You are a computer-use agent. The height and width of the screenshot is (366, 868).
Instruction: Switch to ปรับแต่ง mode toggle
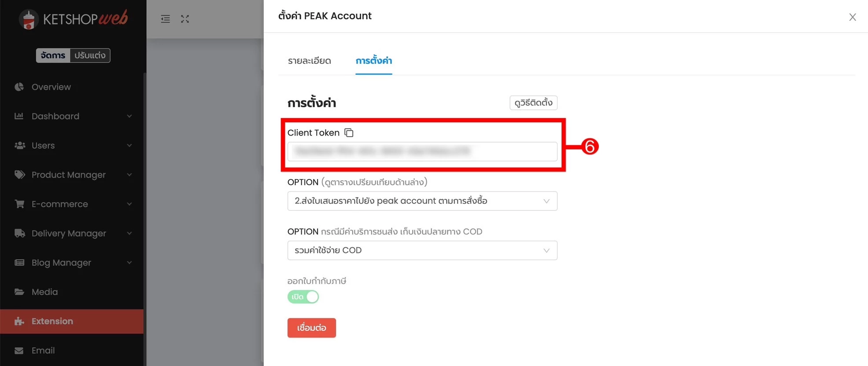[x=90, y=55]
